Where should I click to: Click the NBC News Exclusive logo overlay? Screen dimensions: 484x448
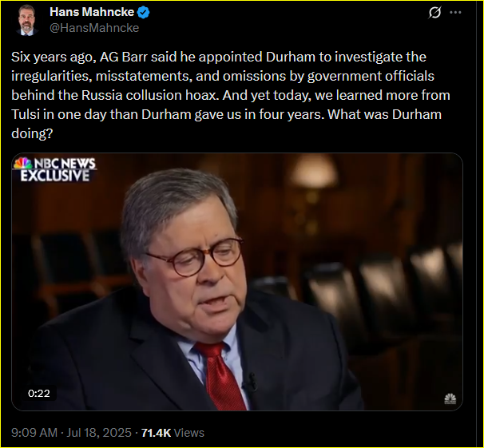point(55,169)
